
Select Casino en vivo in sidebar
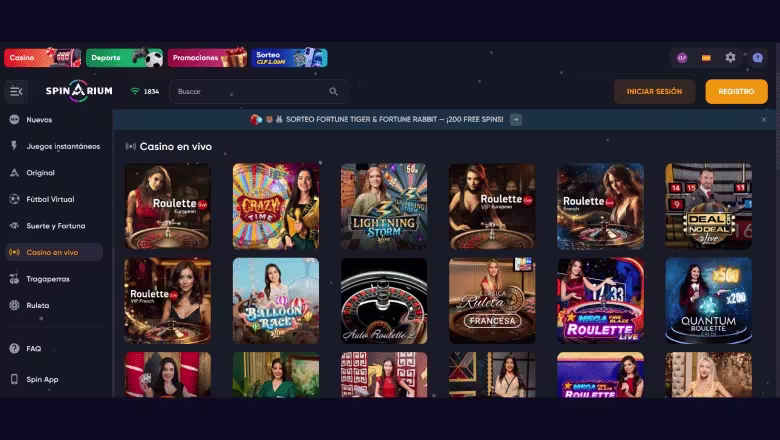click(54, 252)
